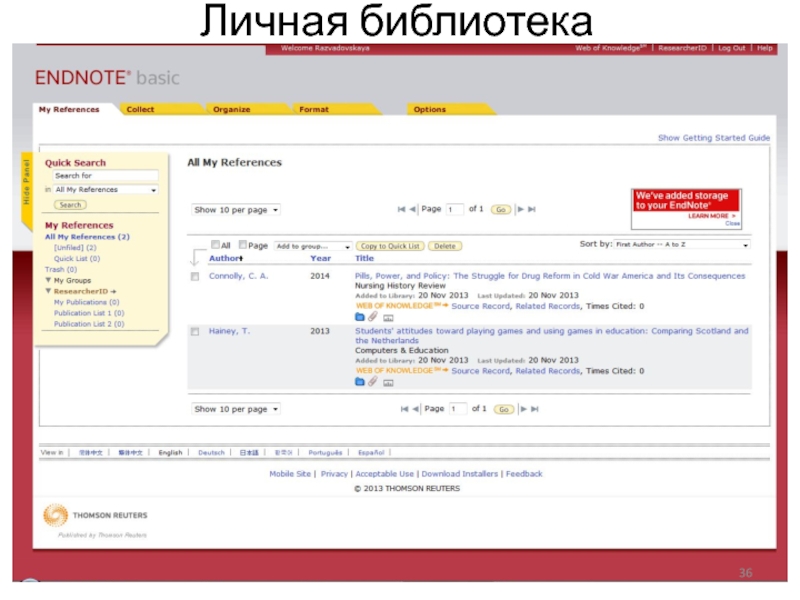Open the Add to group dropdown

point(313,246)
